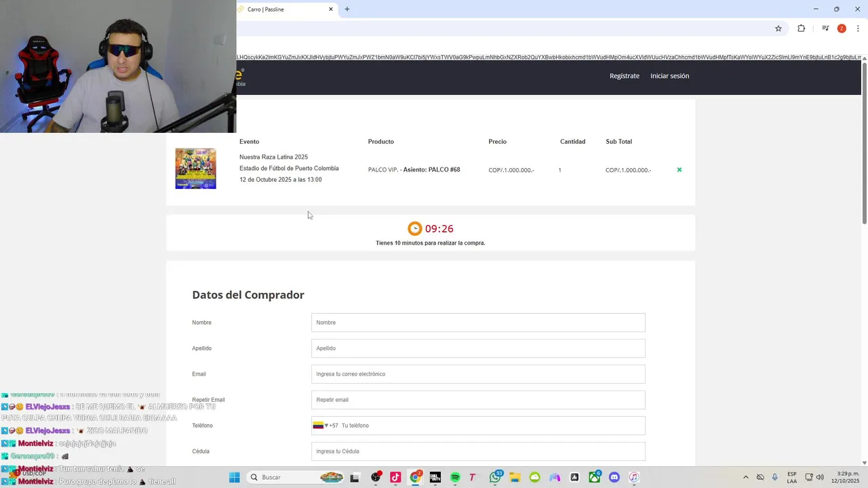
Task: Open WhatsApp in the taskbar
Action: (x=495, y=477)
